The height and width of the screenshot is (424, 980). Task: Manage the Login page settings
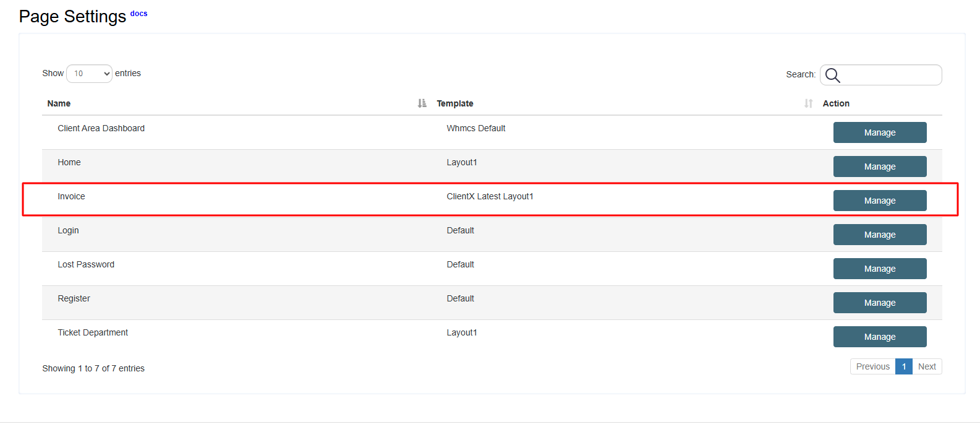[x=879, y=235]
